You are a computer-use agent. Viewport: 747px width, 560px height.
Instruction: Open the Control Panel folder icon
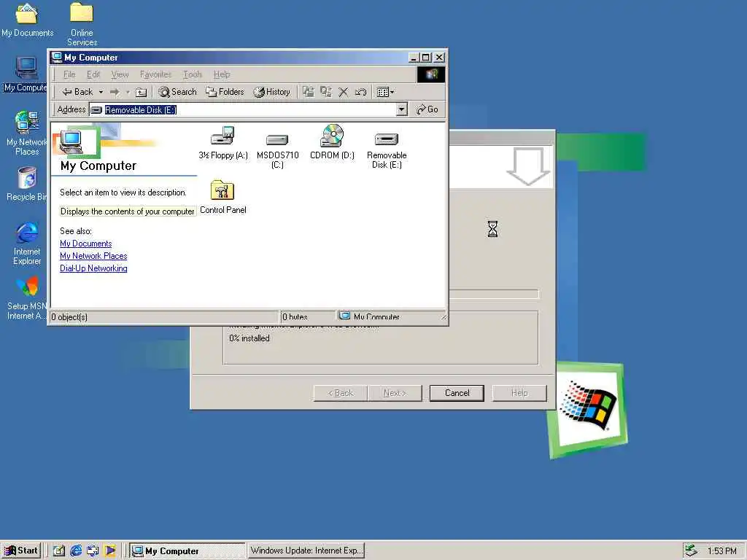pos(222,197)
